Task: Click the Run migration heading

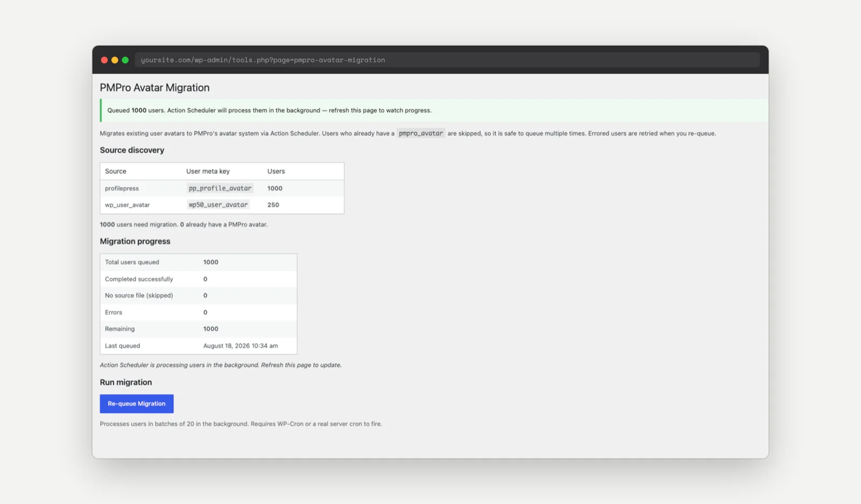Action: 126,382
